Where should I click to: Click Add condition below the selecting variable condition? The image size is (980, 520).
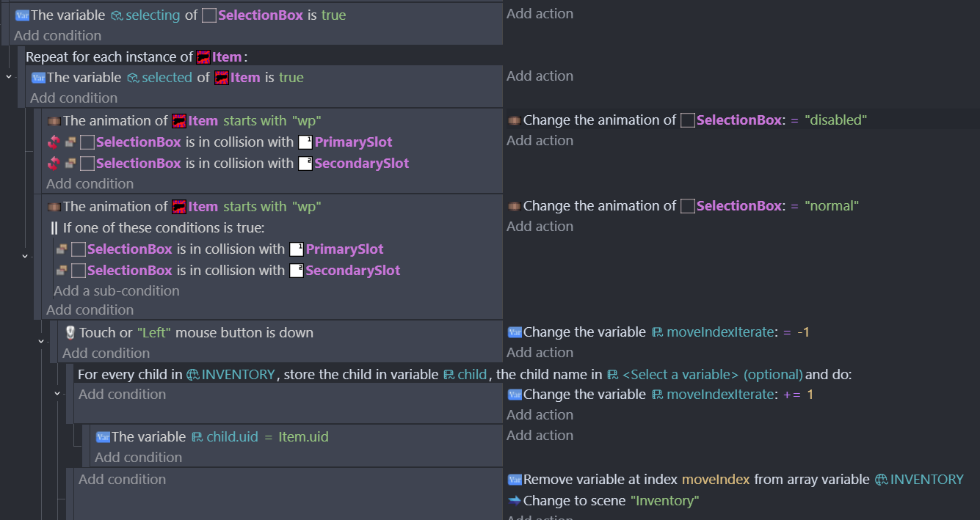tap(57, 35)
